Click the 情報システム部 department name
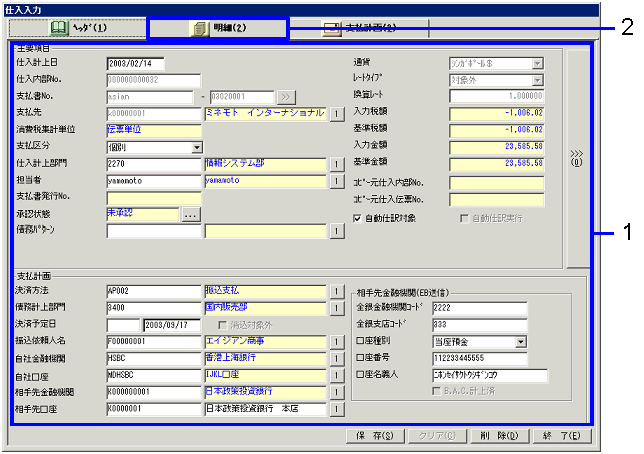644x454 pixels. pos(235,163)
